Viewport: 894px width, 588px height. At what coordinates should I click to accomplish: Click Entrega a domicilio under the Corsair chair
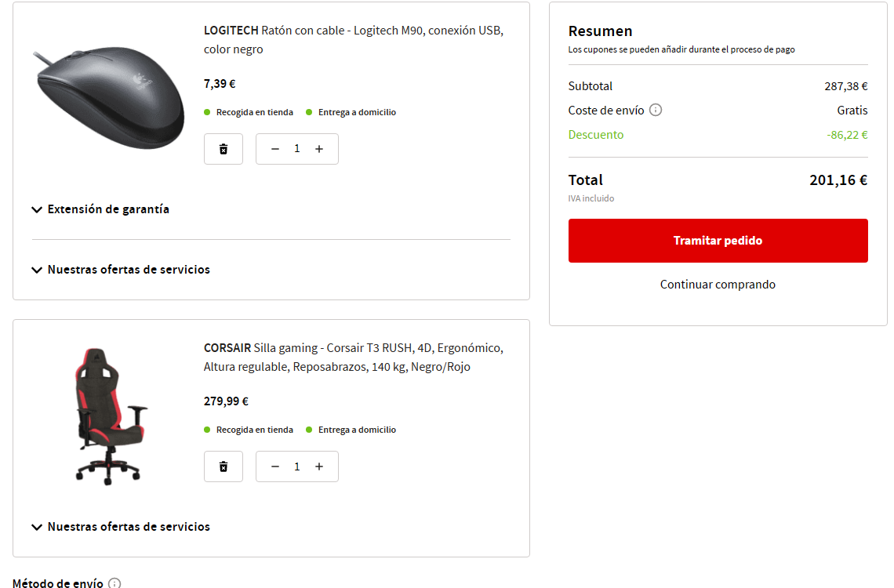click(351, 430)
